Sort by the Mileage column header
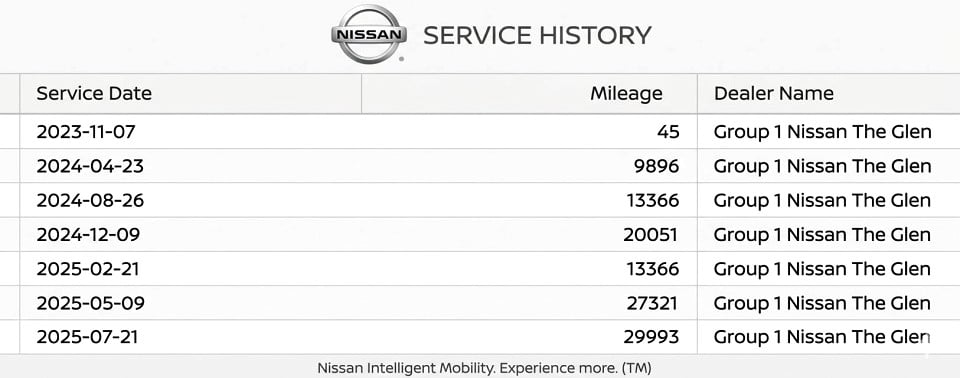Screen dimensions: 960x378 626,94
